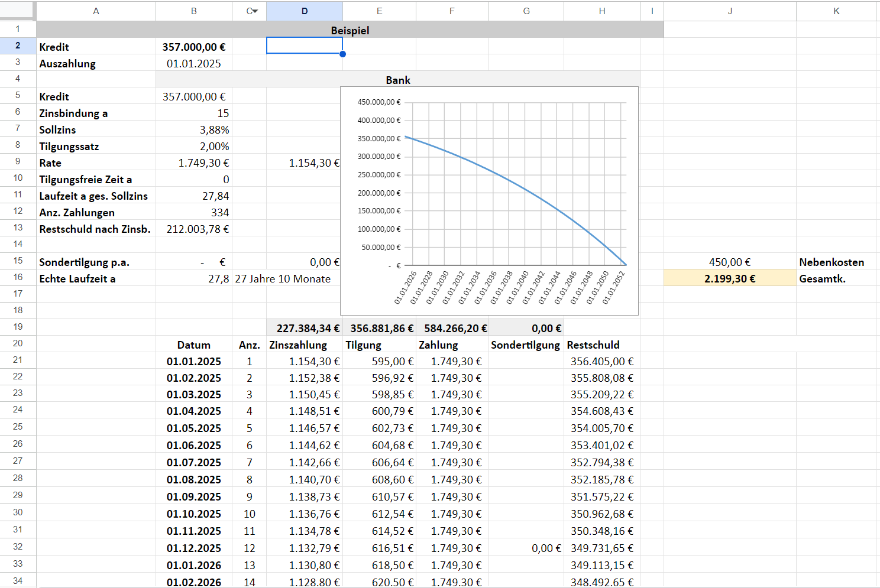Image resolution: width=880 pixels, height=588 pixels.
Task: Select the row 19 header
Action: pos(18,327)
